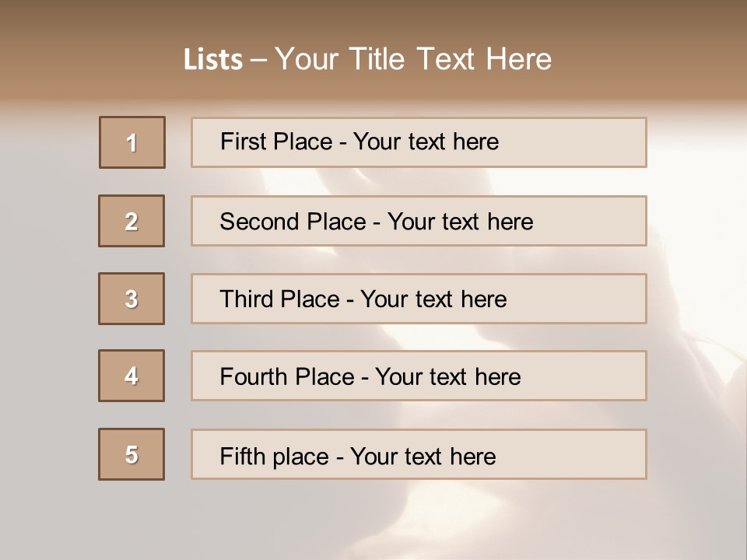This screenshot has height=560, width=747.
Task: Click 'Your text here' in fifth row
Action: pos(423,457)
